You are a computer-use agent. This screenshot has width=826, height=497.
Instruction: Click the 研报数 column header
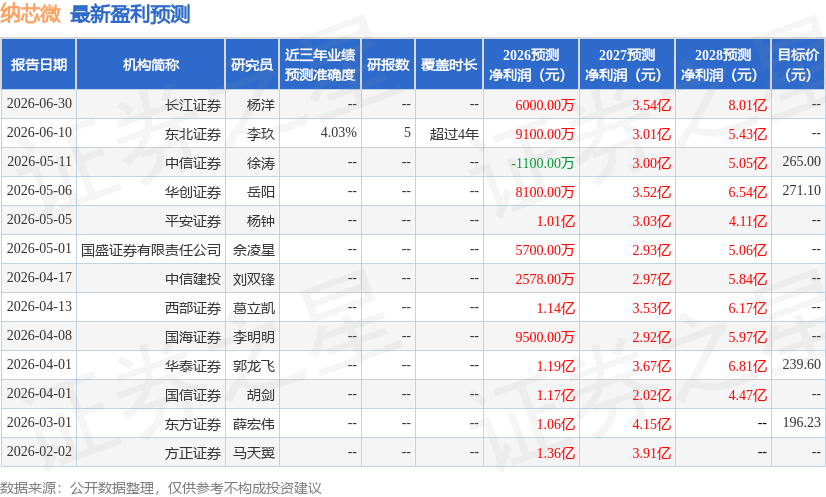tap(388, 64)
